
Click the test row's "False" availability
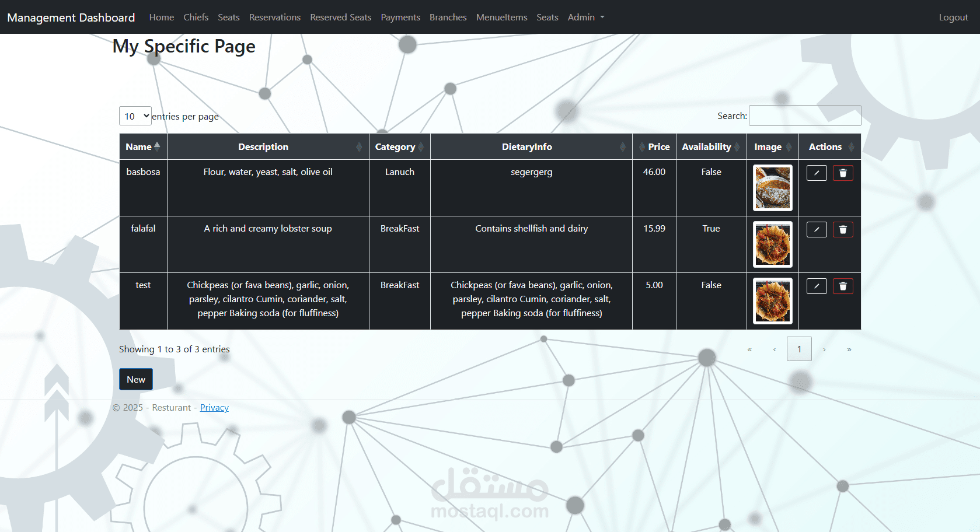tap(712, 285)
